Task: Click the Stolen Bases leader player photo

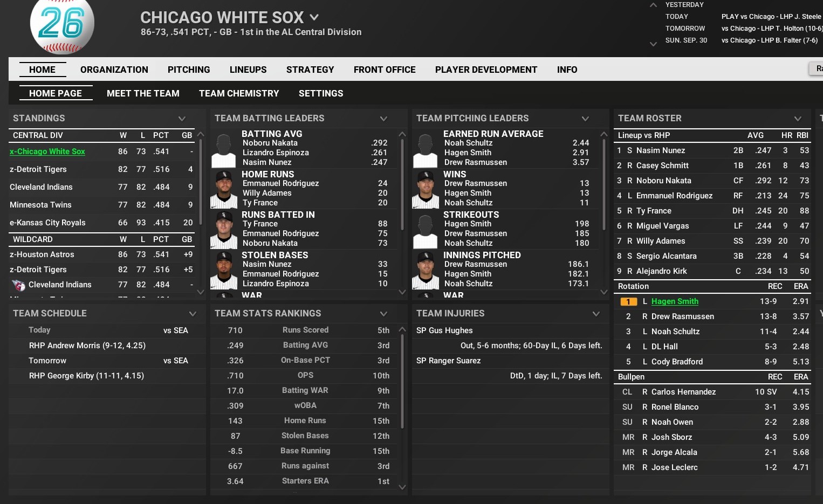Action: (x=224, y=270)
